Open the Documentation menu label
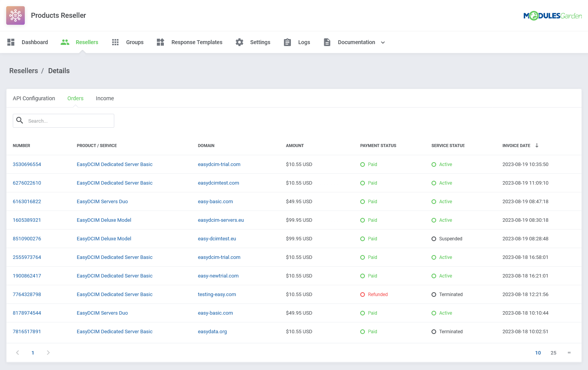Viewport: 588px width, 370px height. (356, 42)
